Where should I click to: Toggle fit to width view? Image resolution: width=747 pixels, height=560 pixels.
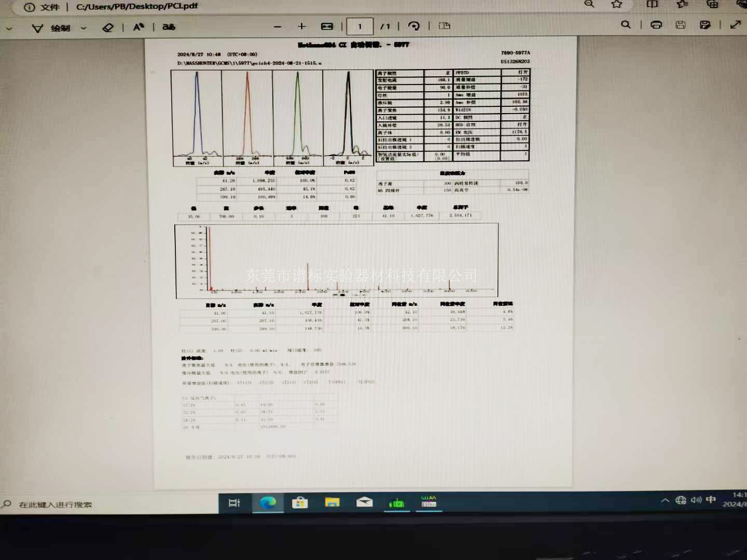tap(327, 26)
